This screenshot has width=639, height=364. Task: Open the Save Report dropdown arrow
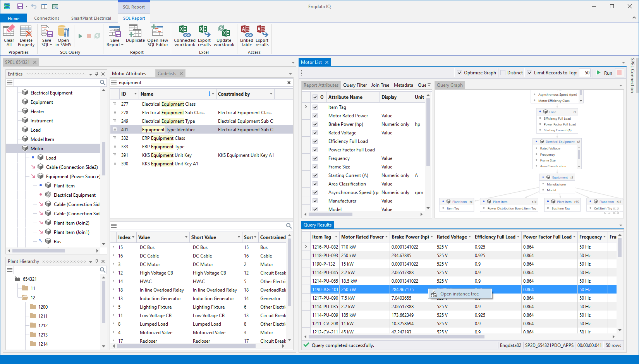tap(122, 45)
